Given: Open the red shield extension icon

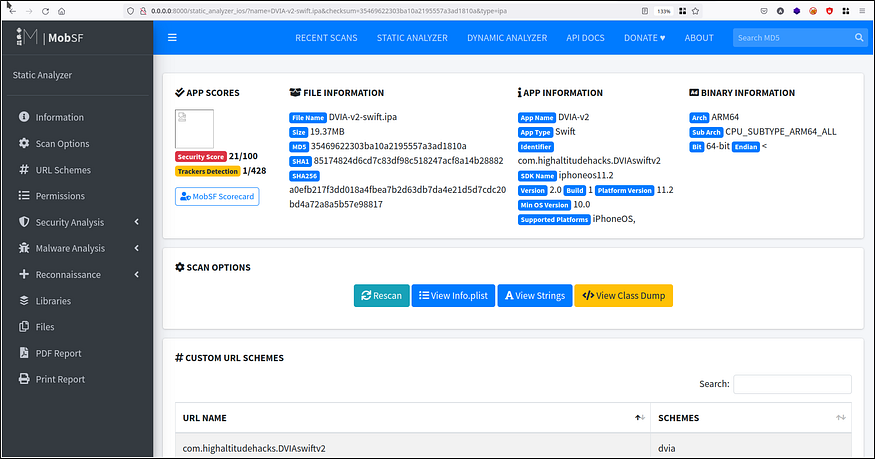Looking at the screenshot, I should point(829,11).
